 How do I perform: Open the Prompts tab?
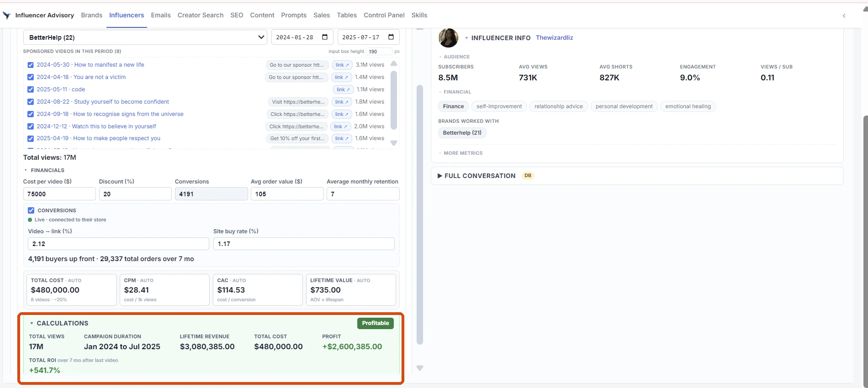click(x=294, y=15)
